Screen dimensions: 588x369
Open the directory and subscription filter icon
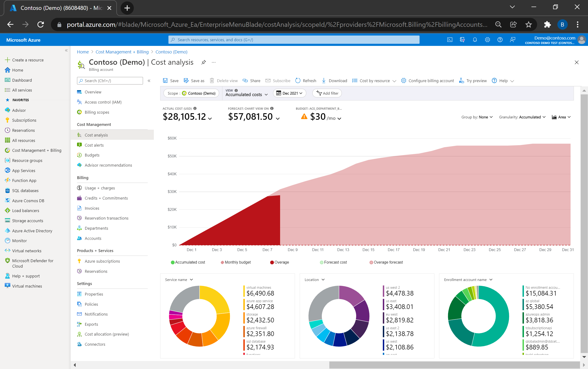(462, 40)
